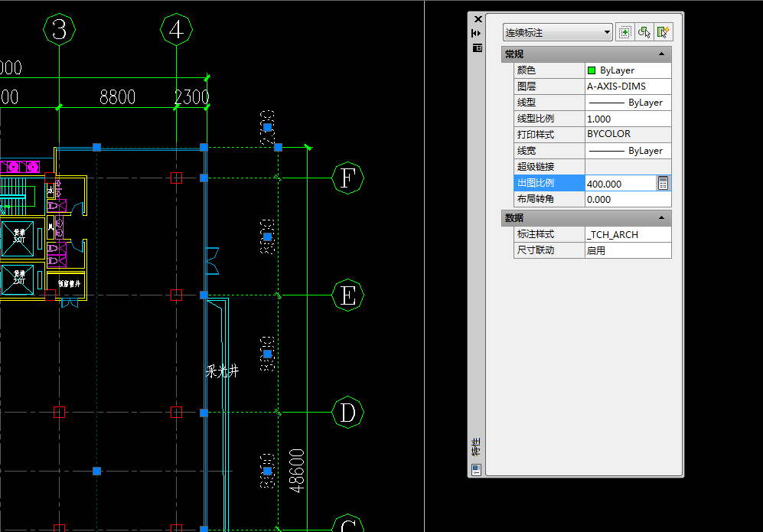763x532 pixels.
Task: Click the icon at the palette's bottom-left
Action: click(476, 468)
